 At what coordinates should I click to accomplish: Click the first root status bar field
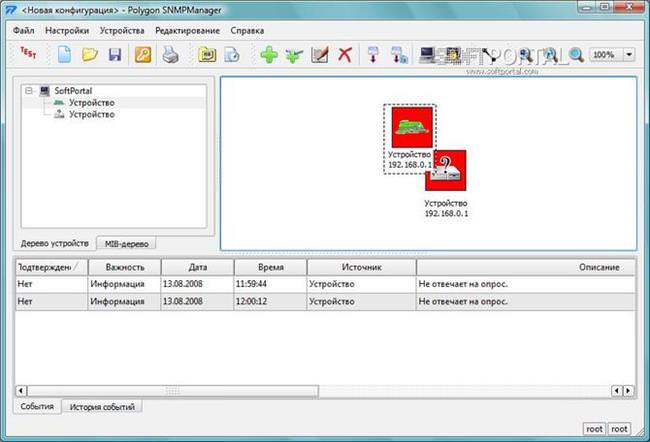coord(594,429)
